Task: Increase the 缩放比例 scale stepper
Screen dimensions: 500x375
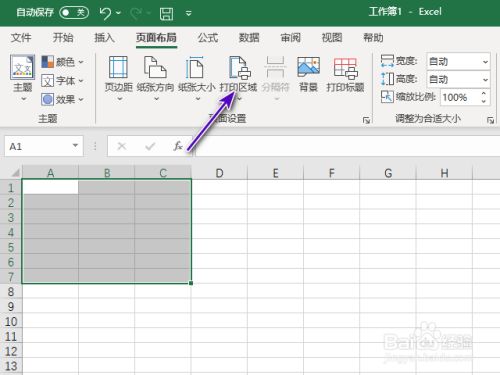Action: 484,93
